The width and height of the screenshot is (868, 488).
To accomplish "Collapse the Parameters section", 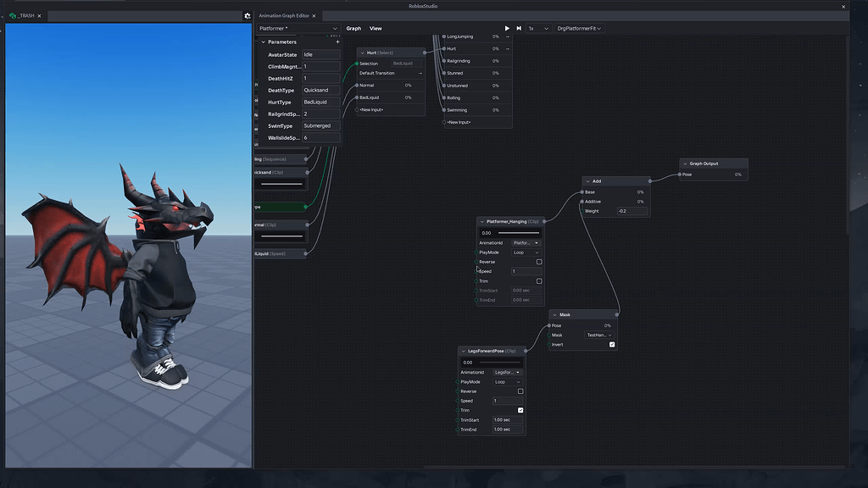I will pos(263,42).
